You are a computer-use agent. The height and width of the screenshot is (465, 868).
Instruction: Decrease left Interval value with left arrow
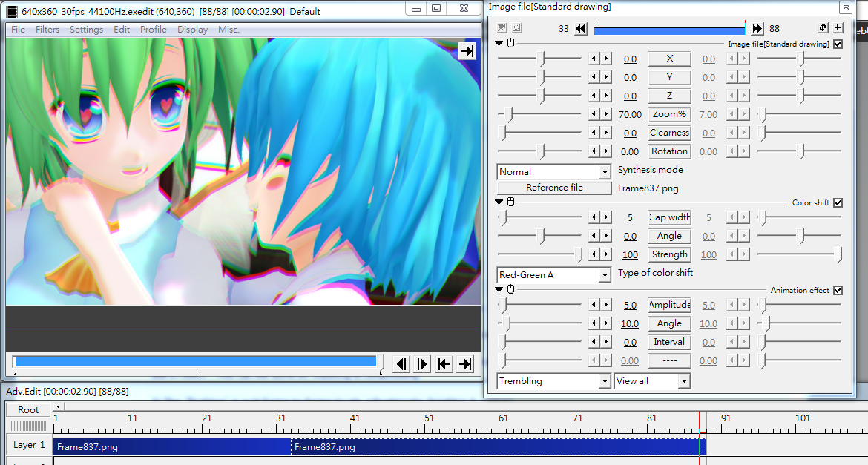(594, 342)
